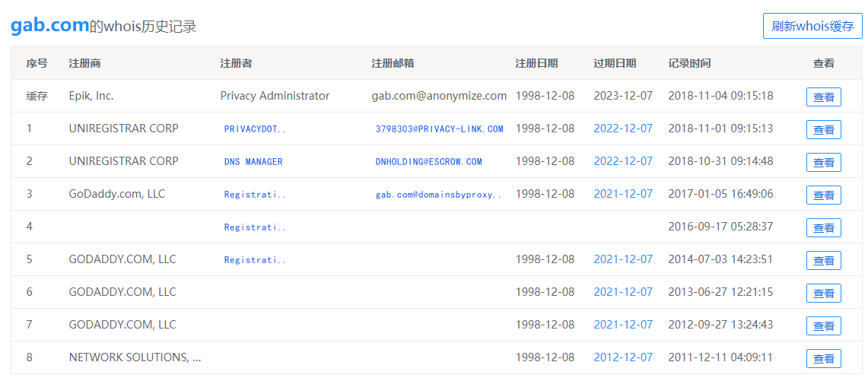Click the 3798303@PRIVACY-LINK.COM email link
The width and height of the screenshot is (868, 381).
point(439,129)
